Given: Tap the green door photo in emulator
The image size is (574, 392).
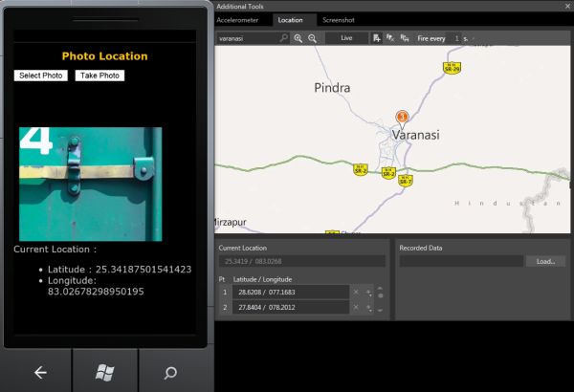Looking at the screenshot, I should pos(91,185).
